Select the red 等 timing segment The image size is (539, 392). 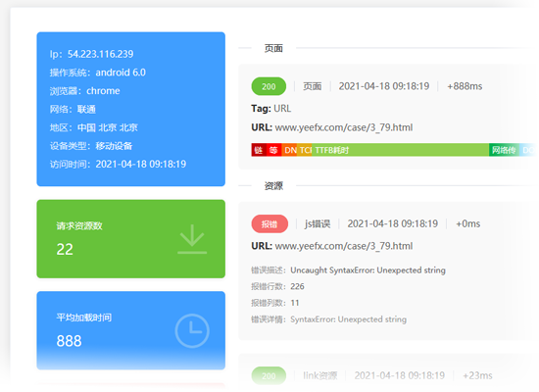click(273, 150)
